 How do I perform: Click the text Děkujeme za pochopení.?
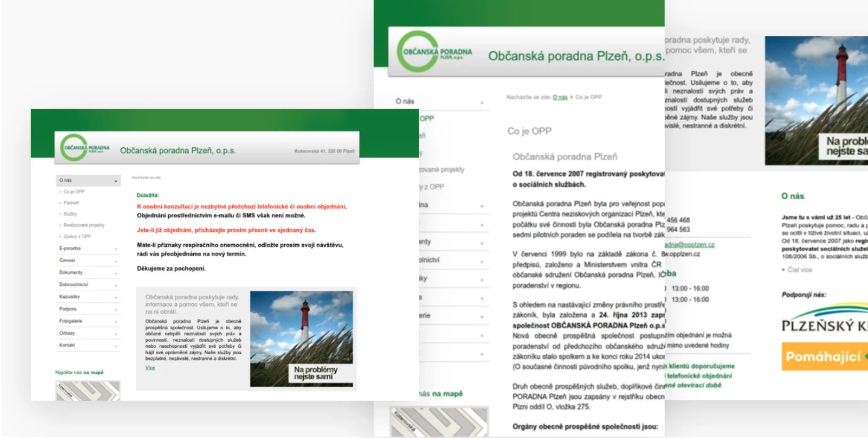171,269
